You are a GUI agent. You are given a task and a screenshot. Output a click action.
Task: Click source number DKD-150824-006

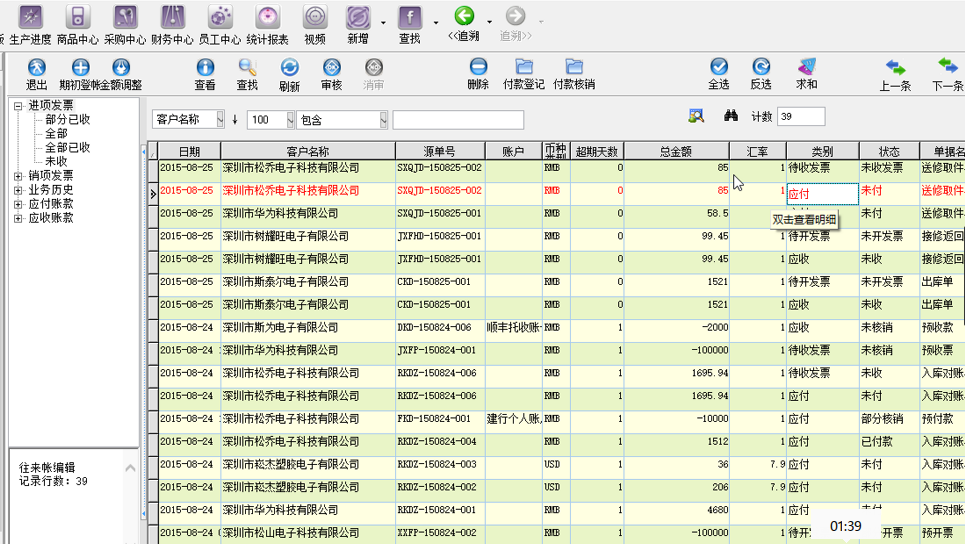pyautogui.click(x=434, y=327)
